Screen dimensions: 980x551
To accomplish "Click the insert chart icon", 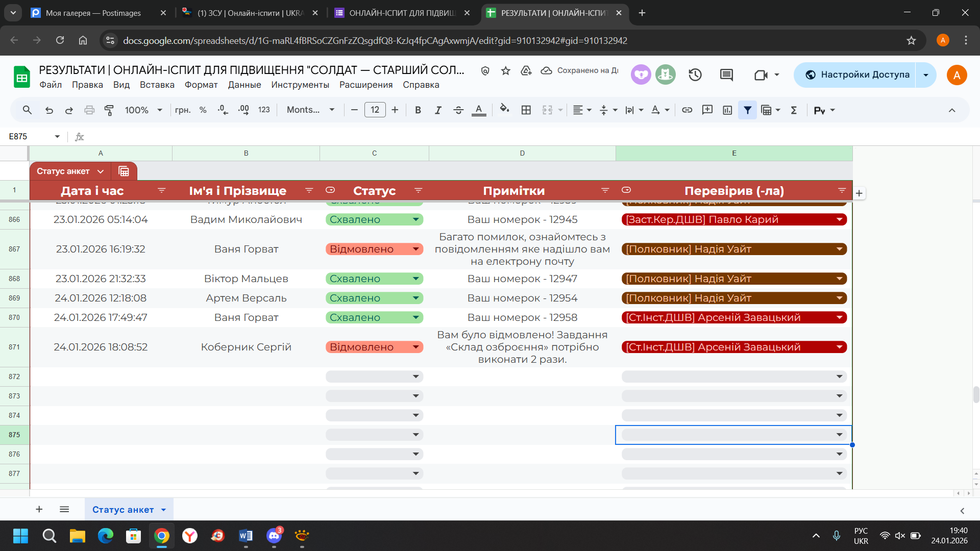I will (727, 110).
